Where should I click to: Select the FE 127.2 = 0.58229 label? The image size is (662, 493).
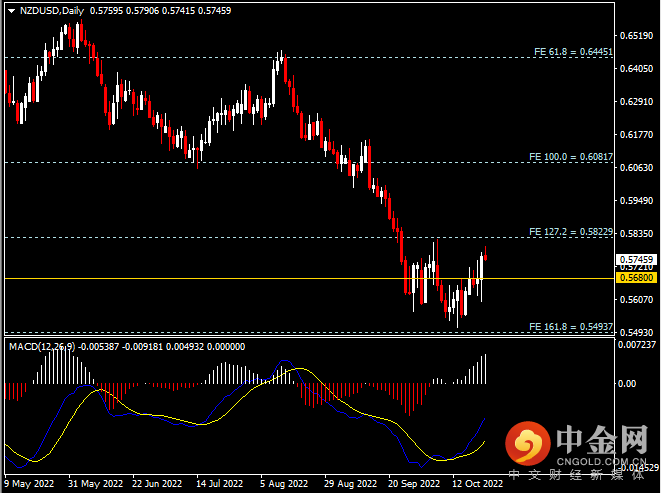571,232
